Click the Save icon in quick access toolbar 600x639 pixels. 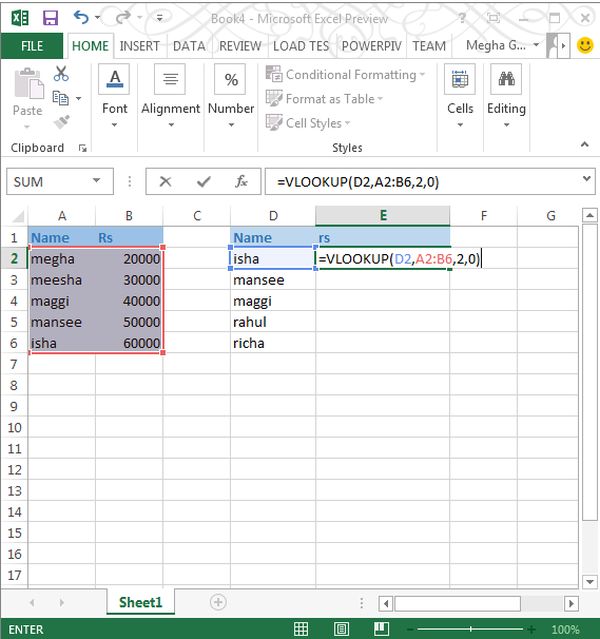point(51,18)
